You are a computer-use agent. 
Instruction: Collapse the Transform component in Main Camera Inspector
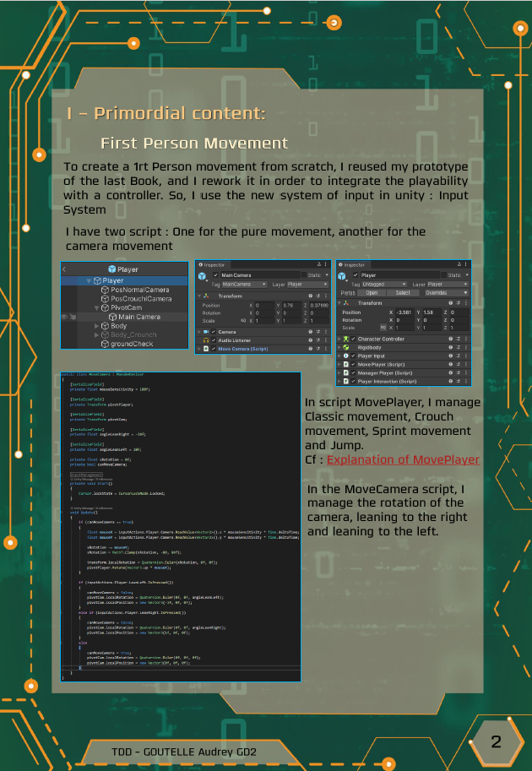click(x=199, y=296)
